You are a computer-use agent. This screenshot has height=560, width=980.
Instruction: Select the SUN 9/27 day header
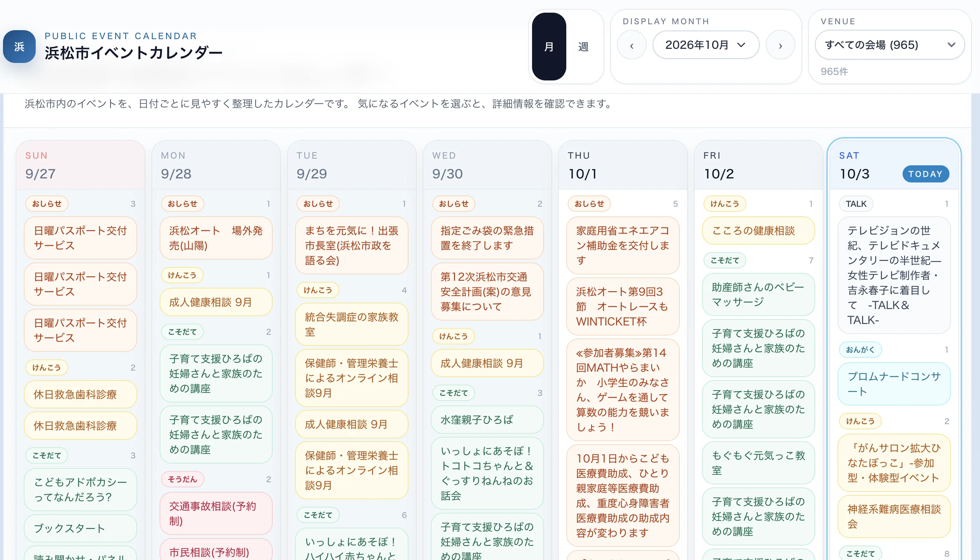(80, 165)
